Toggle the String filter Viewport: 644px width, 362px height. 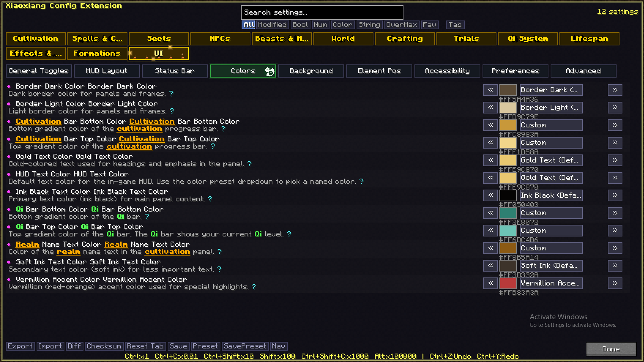[369, 25]
